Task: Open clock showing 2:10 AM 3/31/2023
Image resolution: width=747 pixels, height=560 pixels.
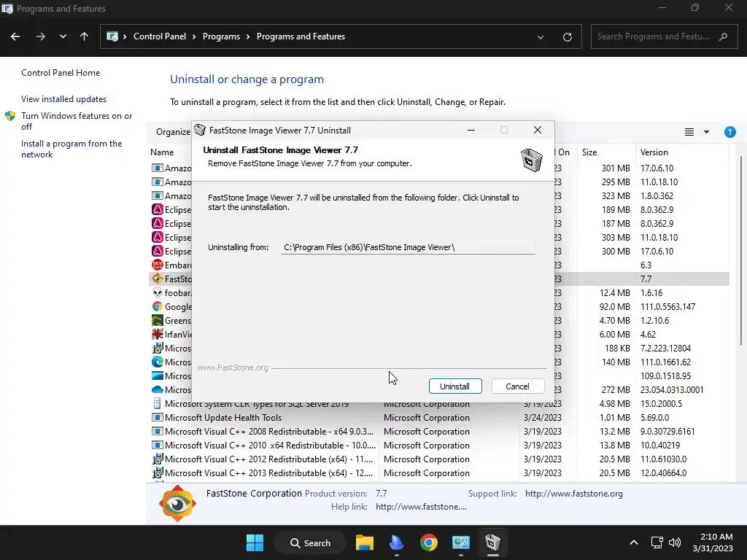Action: (x=713, y=542)
